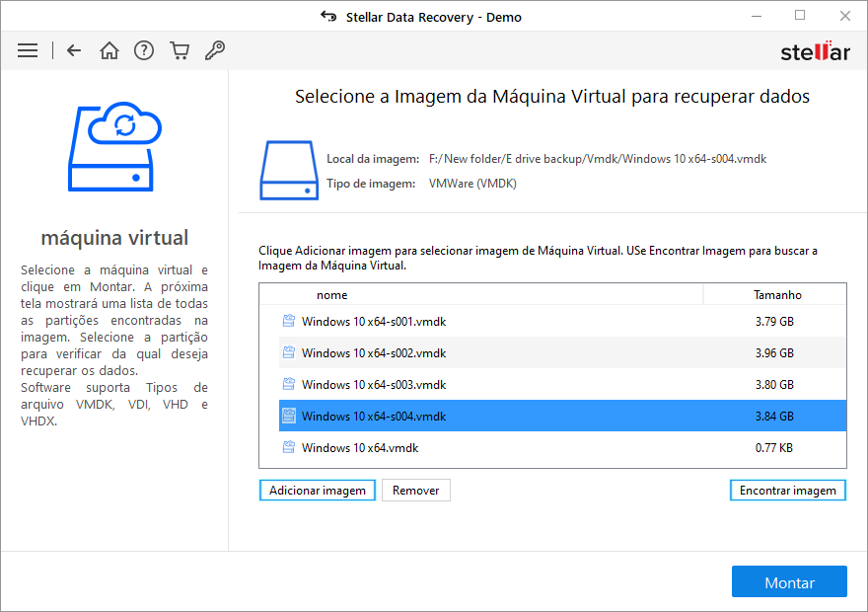Screen dimensions: 868x612
Task: Open the shopping cart buy icon
Action: (180, 51)
